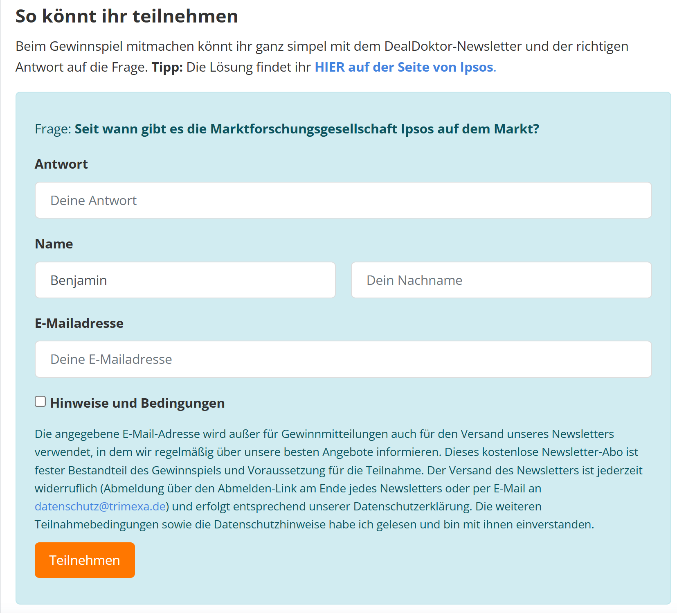Open the datenschutz@trimexa.de email link
Image resolution: width=677 pixels, height=616 pixels.
tap(100, 506)
